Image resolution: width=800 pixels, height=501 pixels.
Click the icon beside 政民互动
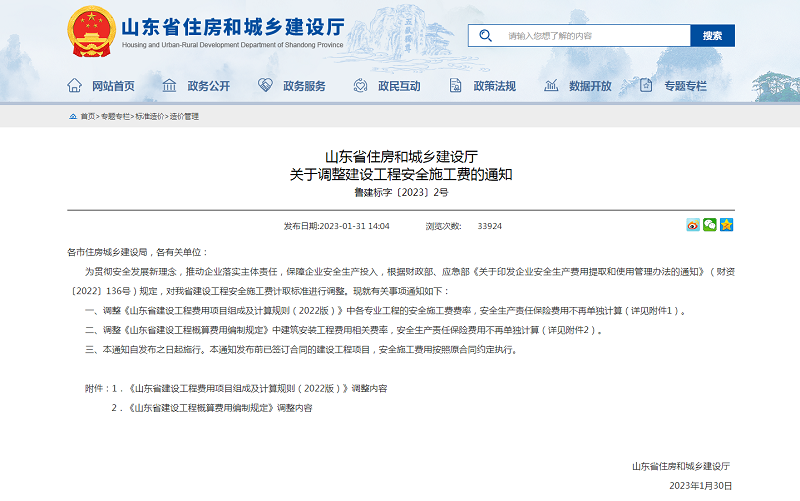pos(360,86)
